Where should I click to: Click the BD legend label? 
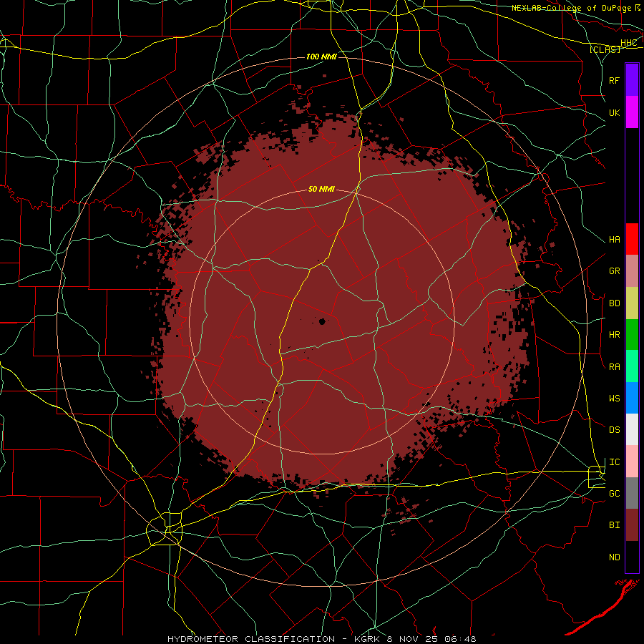tap(615, 303)
